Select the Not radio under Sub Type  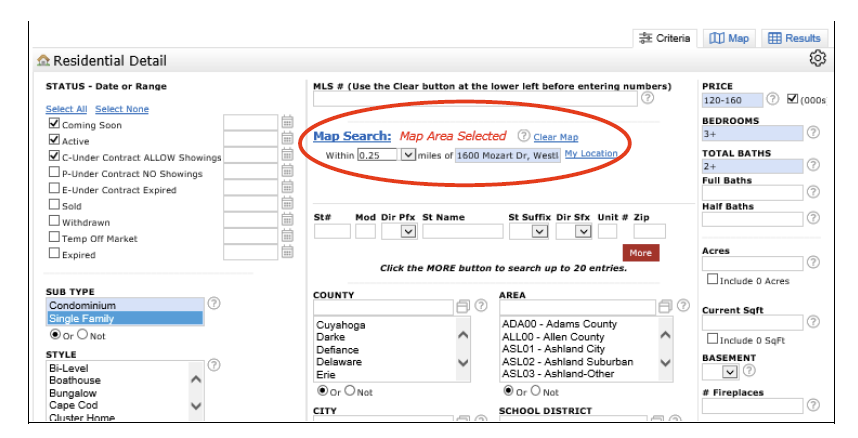click(x=83, y=334)
